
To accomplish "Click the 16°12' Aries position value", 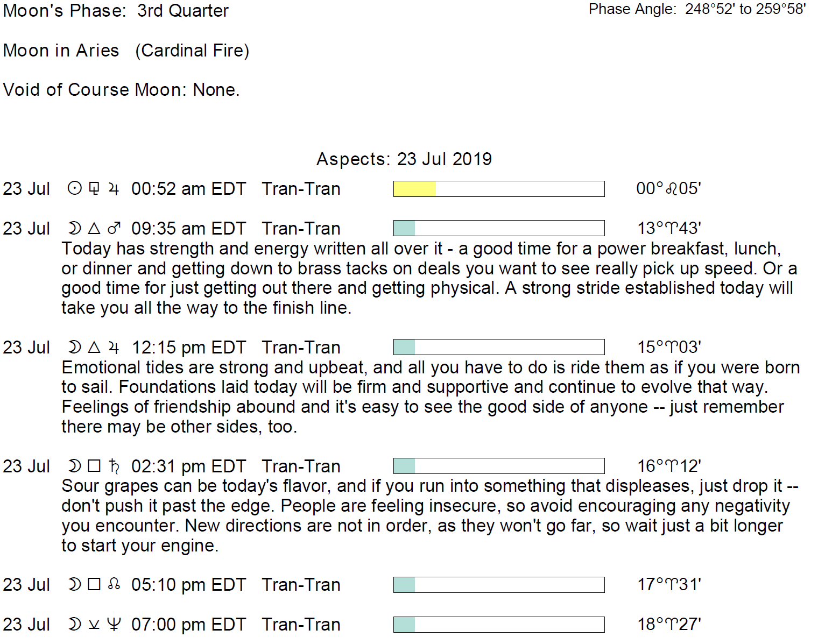I will tap(669, 466).
